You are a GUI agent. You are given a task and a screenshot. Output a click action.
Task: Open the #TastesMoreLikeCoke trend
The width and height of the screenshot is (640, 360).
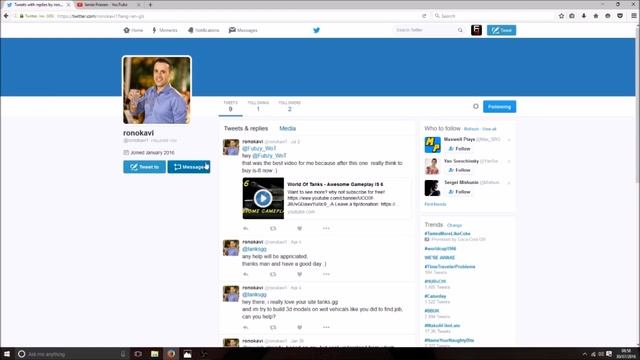pos(447,233)
